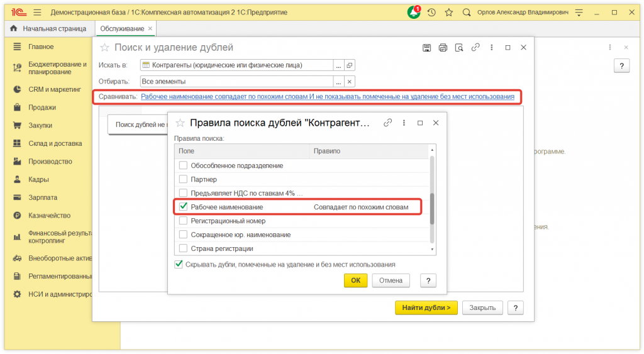The width and height of the screenshot is (644, 354).
Task: Add Поиск и удаление дублей to favorites
Action: pos(105,48)
